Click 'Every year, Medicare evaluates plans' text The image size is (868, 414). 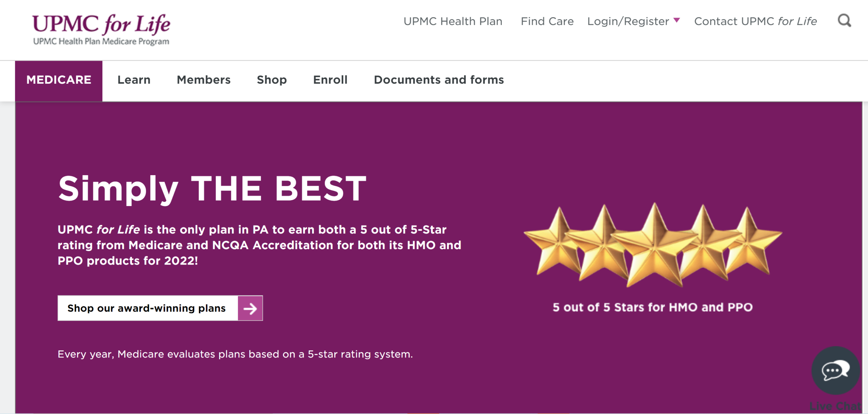(235, 354)
